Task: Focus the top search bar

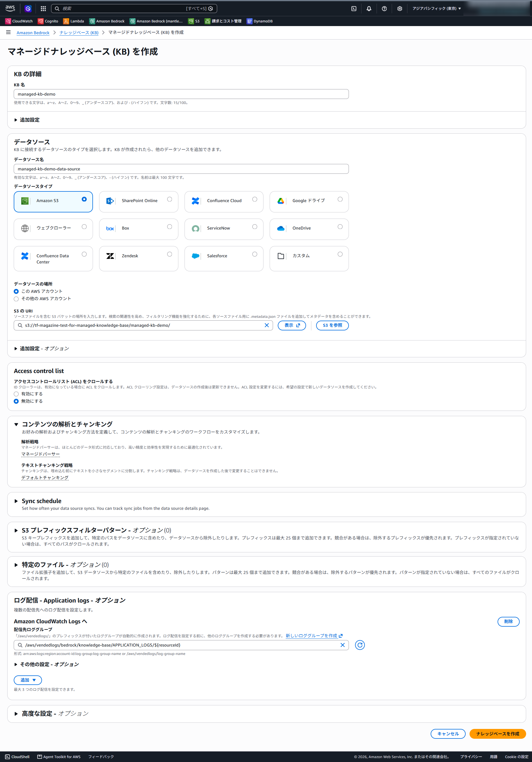Action: coord(134,9)
